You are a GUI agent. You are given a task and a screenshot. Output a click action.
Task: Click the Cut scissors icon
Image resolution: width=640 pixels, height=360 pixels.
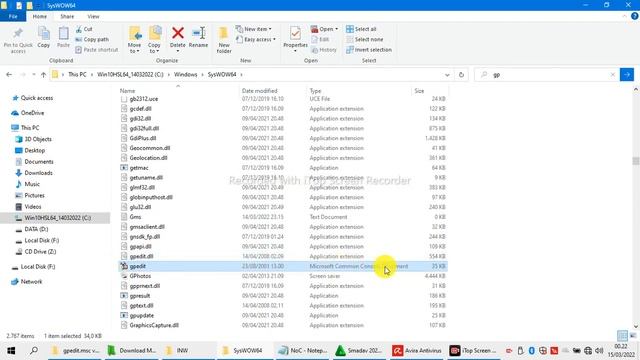pyautogui.click(x=79, y=29)
